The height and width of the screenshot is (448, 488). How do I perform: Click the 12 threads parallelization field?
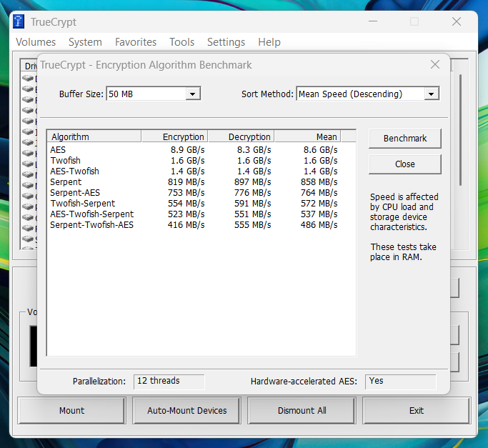(x=169, y=382)
